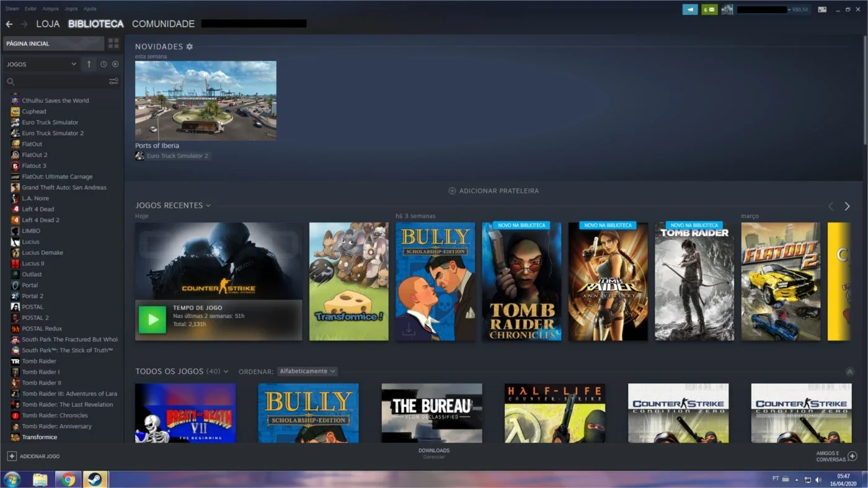Select the Página Inicial button
Viewport: 868px width, 488px height.
(x=53, y=43)
